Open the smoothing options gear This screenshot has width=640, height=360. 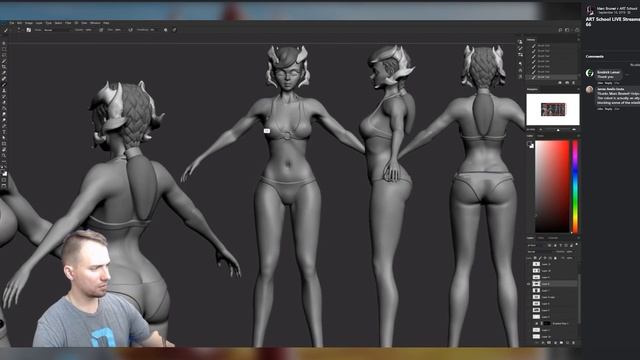(165, 30)
